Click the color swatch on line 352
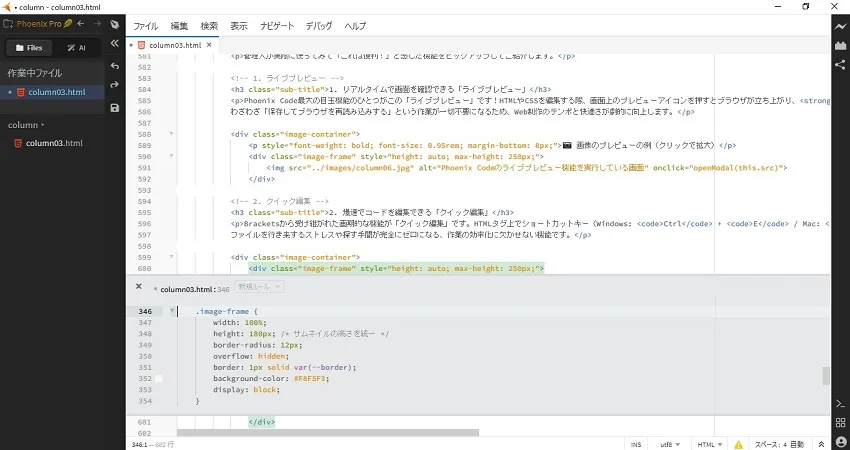Viewport: 850px width, 450px height. click(x=159, y=378)
